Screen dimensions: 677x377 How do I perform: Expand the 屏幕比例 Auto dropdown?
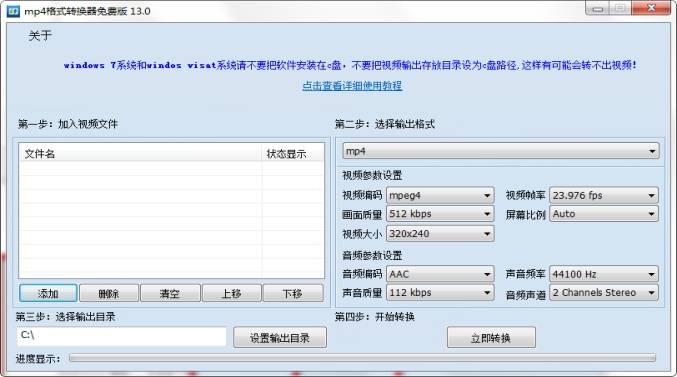[604, 214]
